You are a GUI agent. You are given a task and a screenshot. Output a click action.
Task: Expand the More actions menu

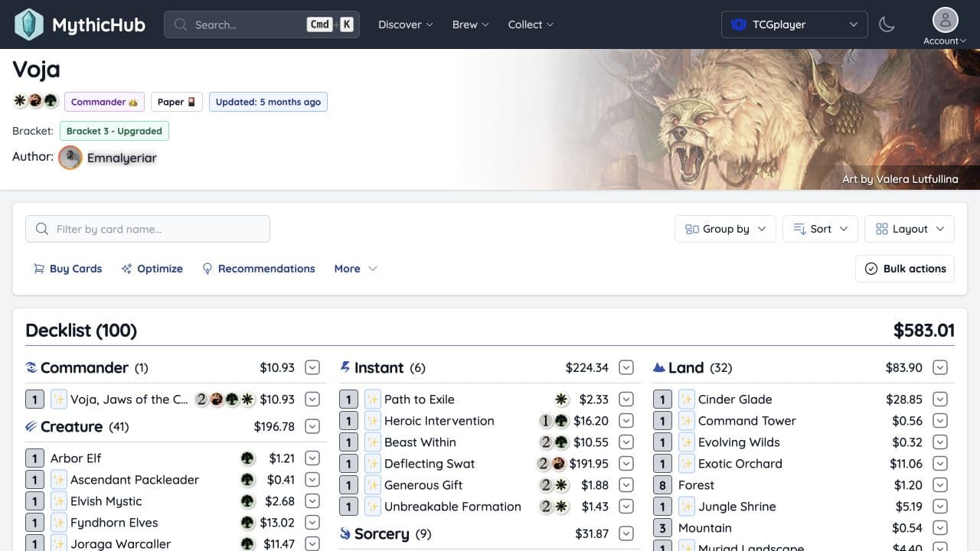pyautogui.click(x=355, y=269)
